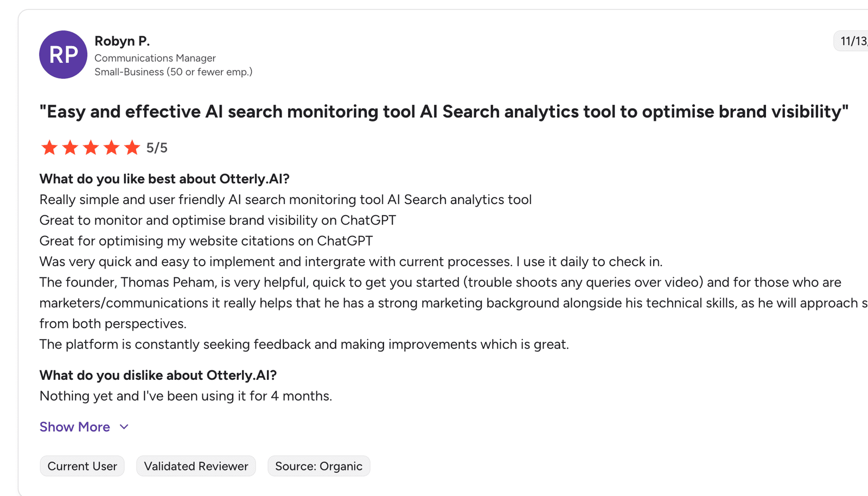Select the Current User tag
This screenshot has width=868, height=496.
coord(82,466)
